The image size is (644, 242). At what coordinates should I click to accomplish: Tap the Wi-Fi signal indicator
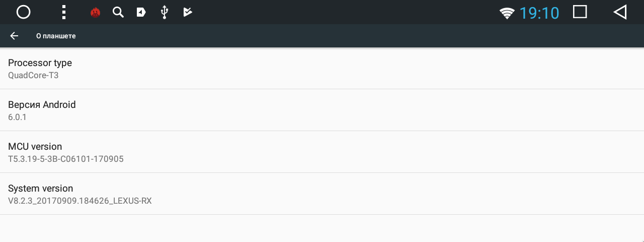click(x=507, y=13)
